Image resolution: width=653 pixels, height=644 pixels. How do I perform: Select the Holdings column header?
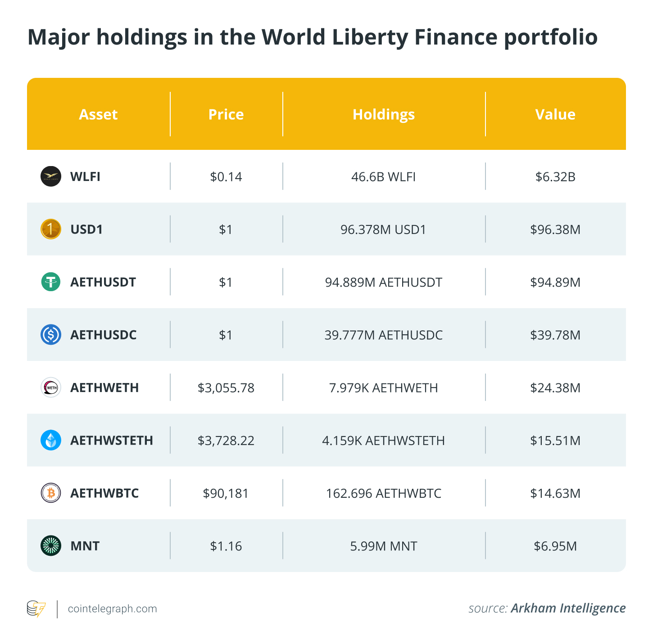[384, 114]
